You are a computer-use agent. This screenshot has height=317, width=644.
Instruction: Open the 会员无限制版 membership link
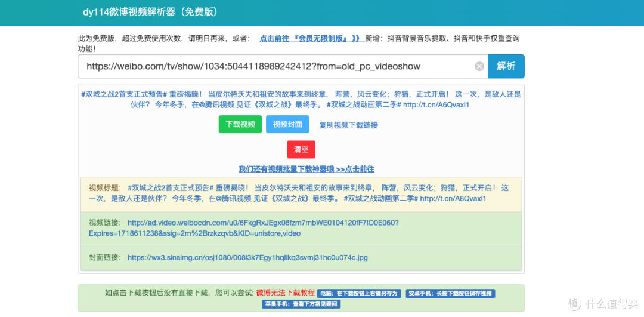click(x=312, y=38)
